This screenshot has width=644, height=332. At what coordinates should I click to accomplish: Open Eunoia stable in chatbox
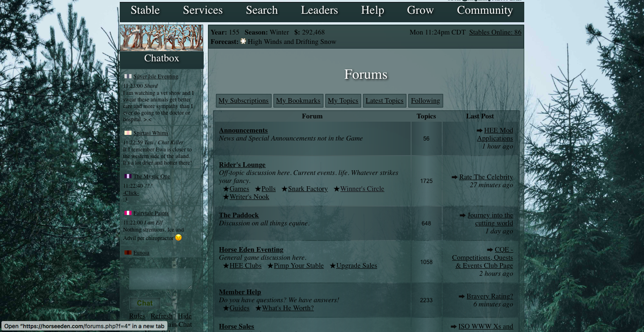pyautogui.click(x=141, y=253)
